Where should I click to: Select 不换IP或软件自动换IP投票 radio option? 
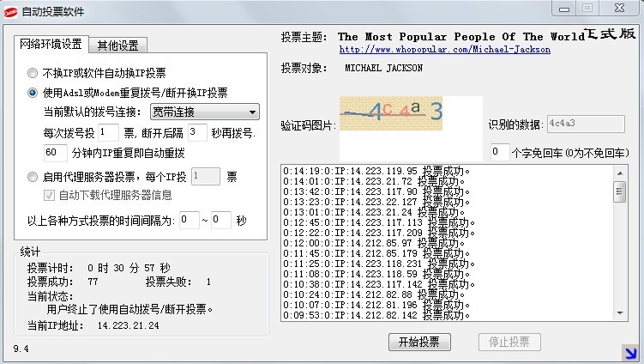[x=33, y=73]
